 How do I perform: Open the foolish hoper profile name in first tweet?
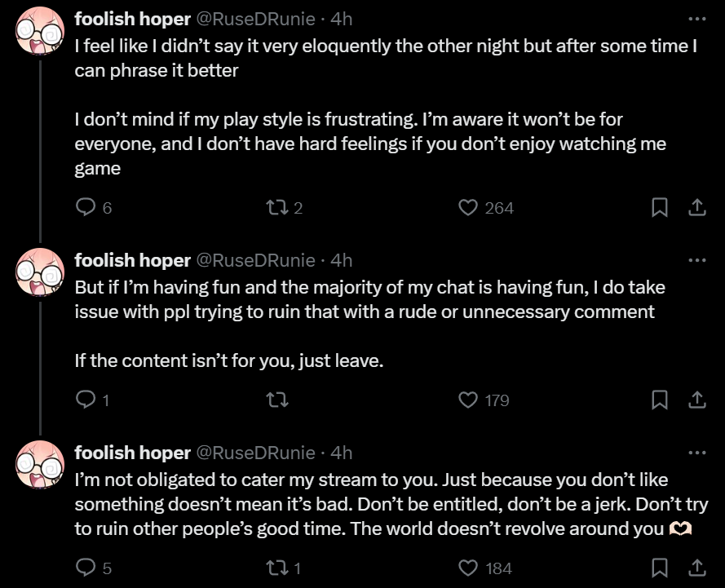pos(132,18)
